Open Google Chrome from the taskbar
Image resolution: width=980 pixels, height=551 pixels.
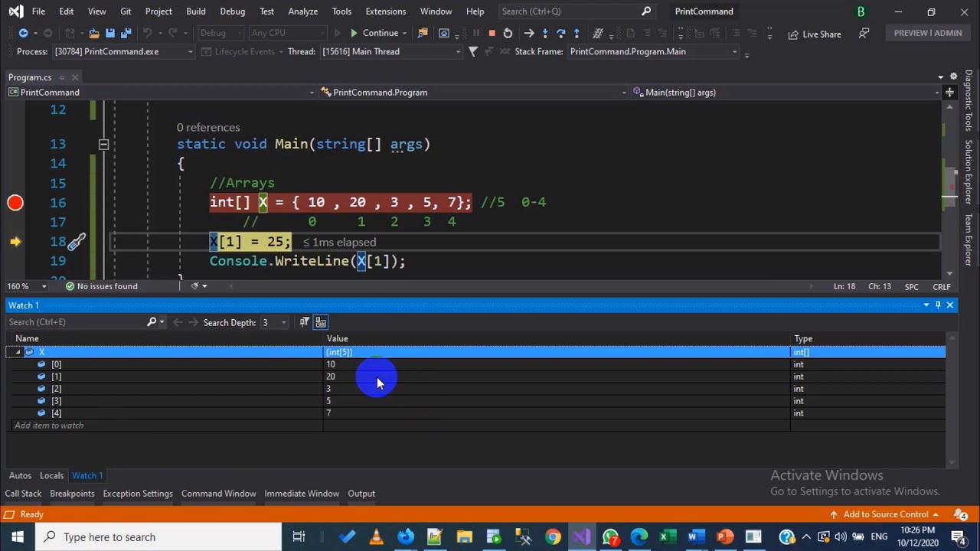553,536
